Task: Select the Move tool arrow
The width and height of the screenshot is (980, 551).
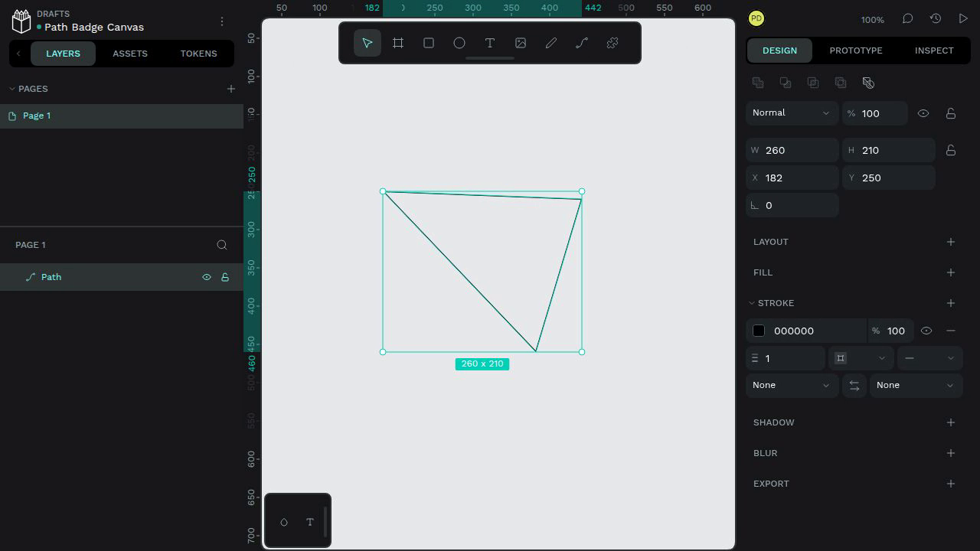Action: click(367, 43)
